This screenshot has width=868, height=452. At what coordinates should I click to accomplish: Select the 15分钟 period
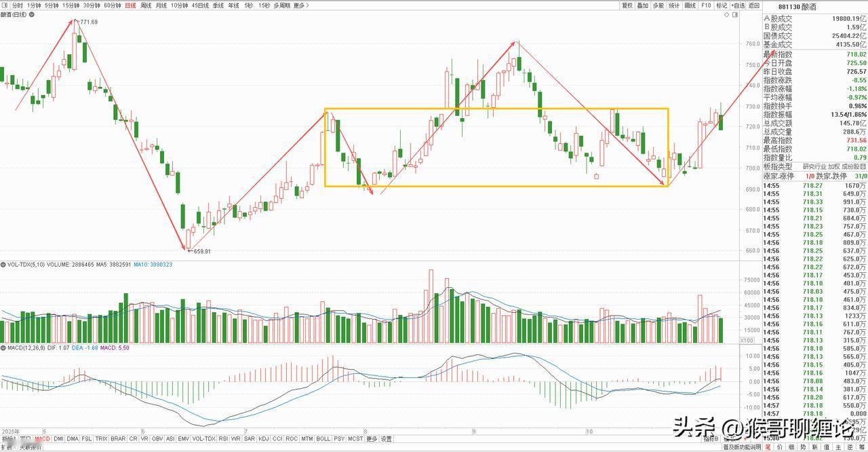(x=71, y=5)
